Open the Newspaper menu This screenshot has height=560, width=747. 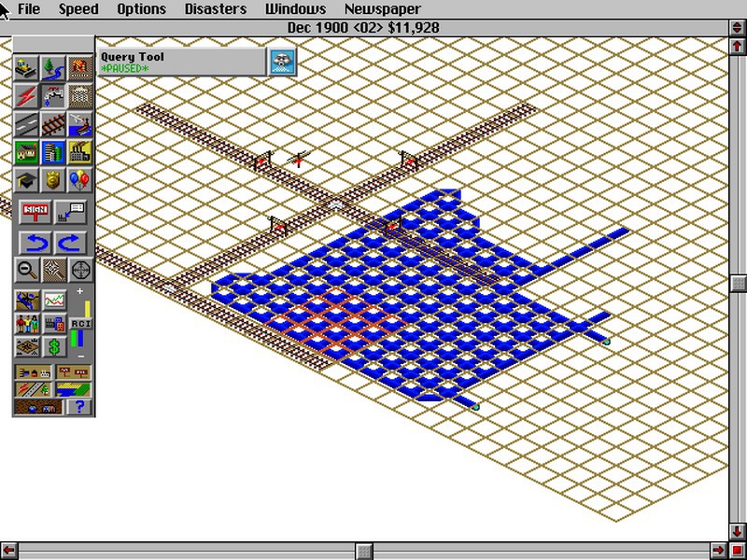click(383, 9)
